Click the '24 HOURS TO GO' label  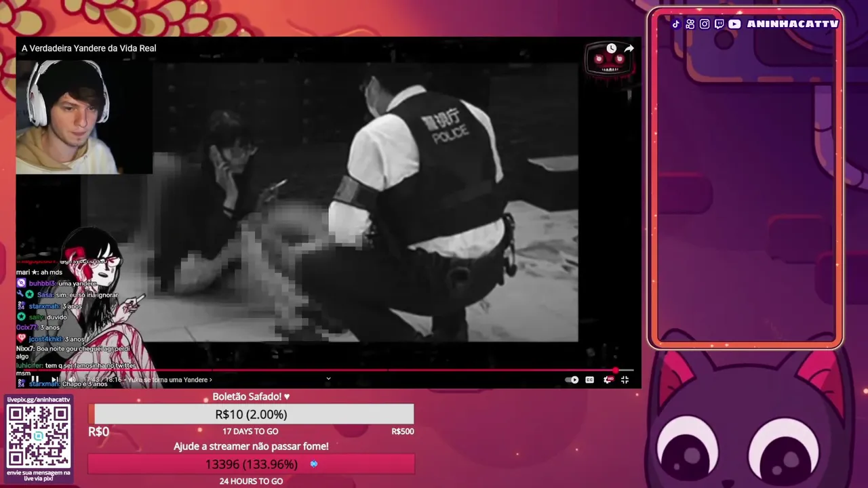[x=251, y=481]
